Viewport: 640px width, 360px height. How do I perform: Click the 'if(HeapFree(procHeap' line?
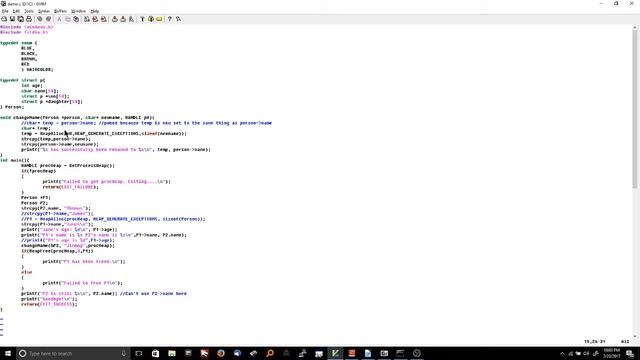click(x=58, y=251)
